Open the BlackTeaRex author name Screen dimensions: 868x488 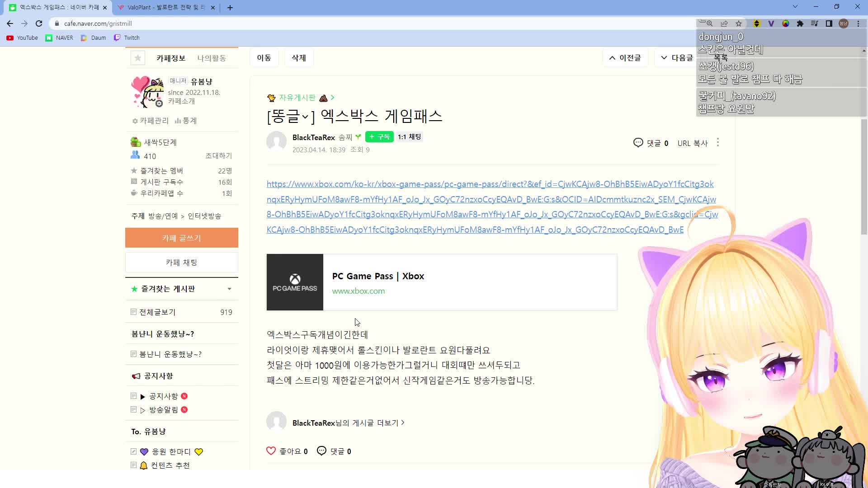click(314, 137)
